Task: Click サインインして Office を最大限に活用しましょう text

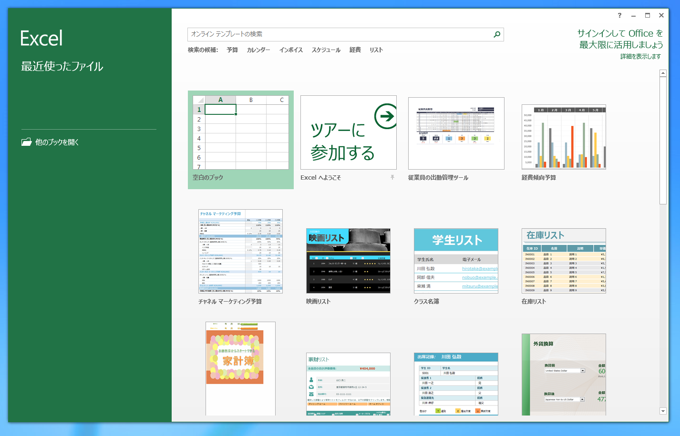Action: coord(620,39)
